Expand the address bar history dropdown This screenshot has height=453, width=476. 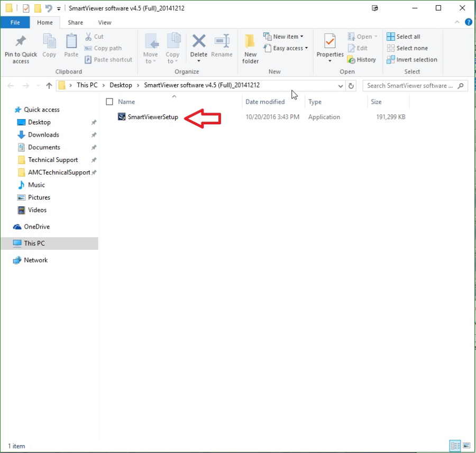click(340, 86)
